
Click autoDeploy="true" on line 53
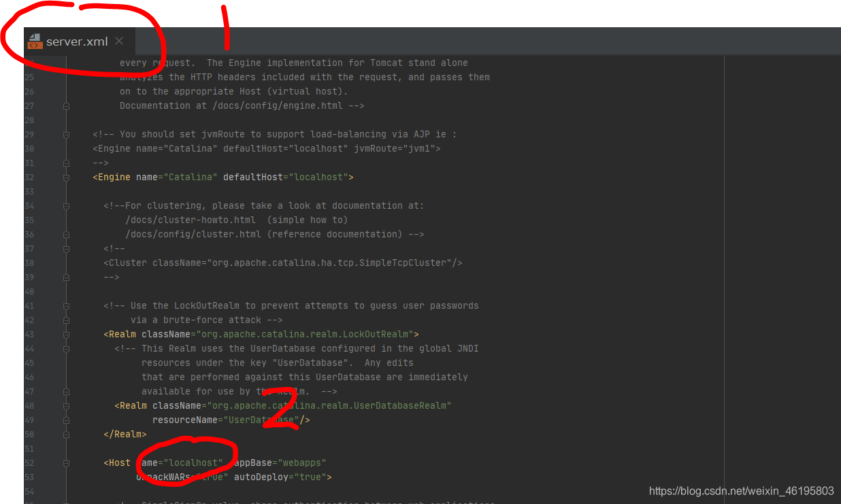pyautogui.click(x=280, y=477)
